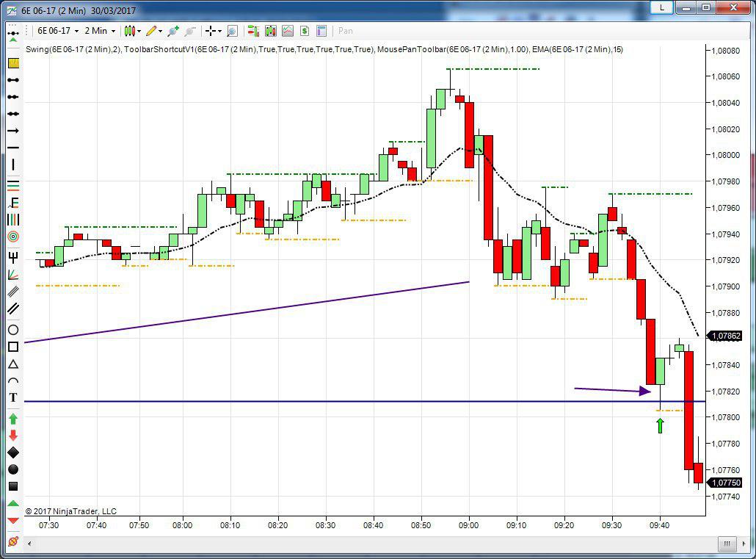Open the 2 Min interval dropdown
The width and height of the screenshot is (756, 559).
pyautogui.click(x=100, y=31)
